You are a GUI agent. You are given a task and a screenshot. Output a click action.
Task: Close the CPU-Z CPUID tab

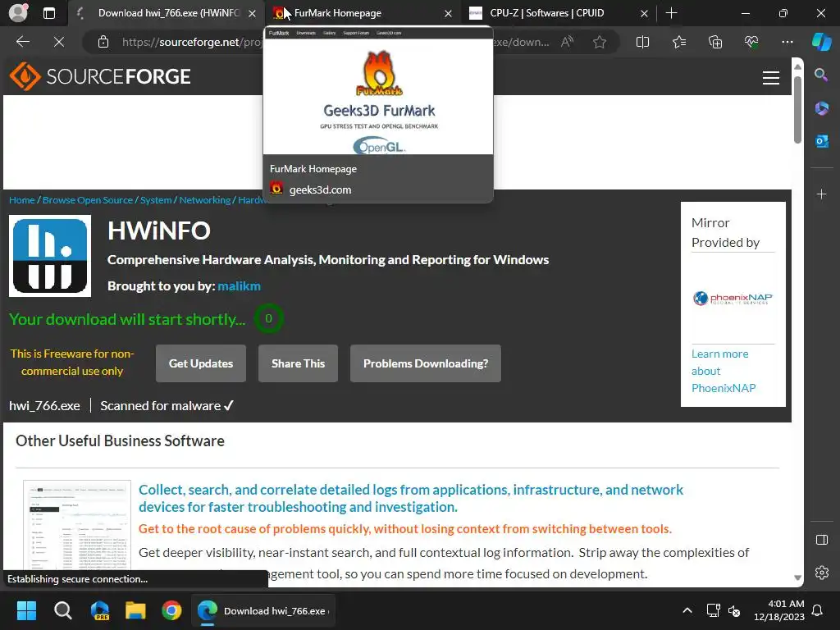(645, 13)
